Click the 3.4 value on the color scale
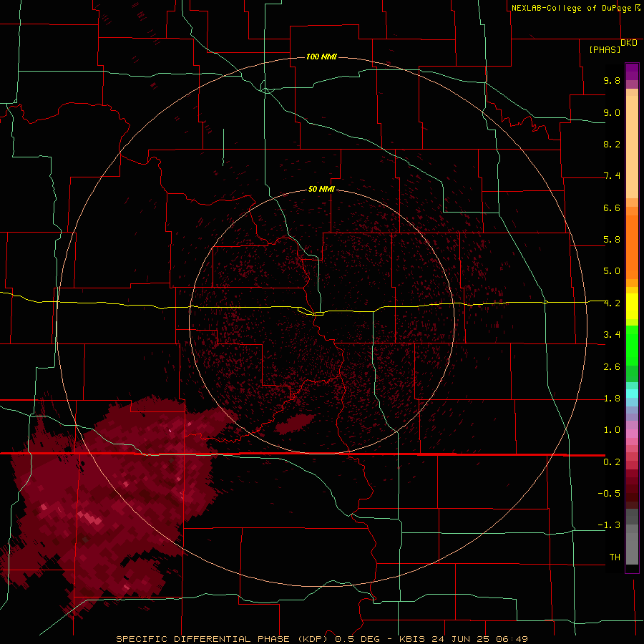 click(612, 335)
